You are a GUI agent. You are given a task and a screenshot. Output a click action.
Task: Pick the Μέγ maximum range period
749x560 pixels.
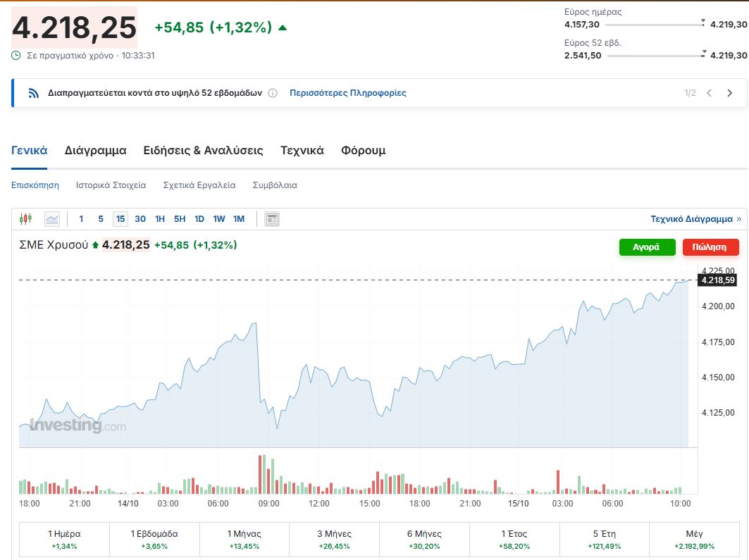[694, 540]
